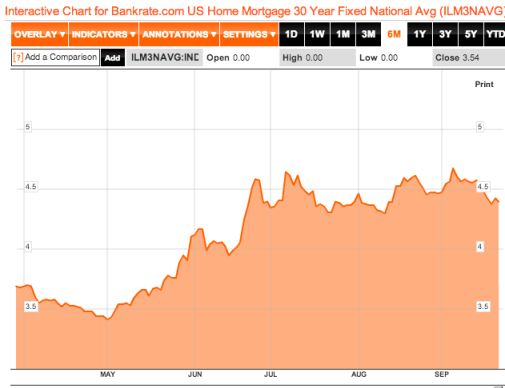Switch to the YTD range
This screenshot has height=388, width=505.
click(x=494, y=34)
